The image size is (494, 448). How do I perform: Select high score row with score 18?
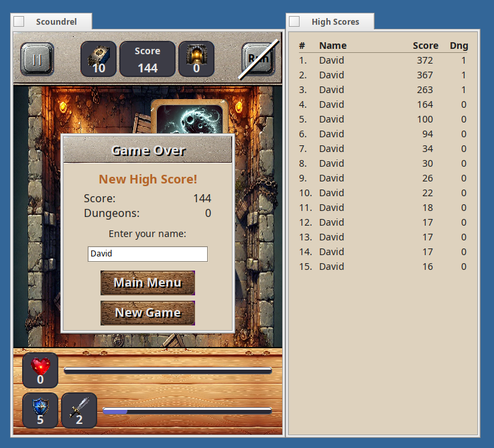(x=383, y=208)
